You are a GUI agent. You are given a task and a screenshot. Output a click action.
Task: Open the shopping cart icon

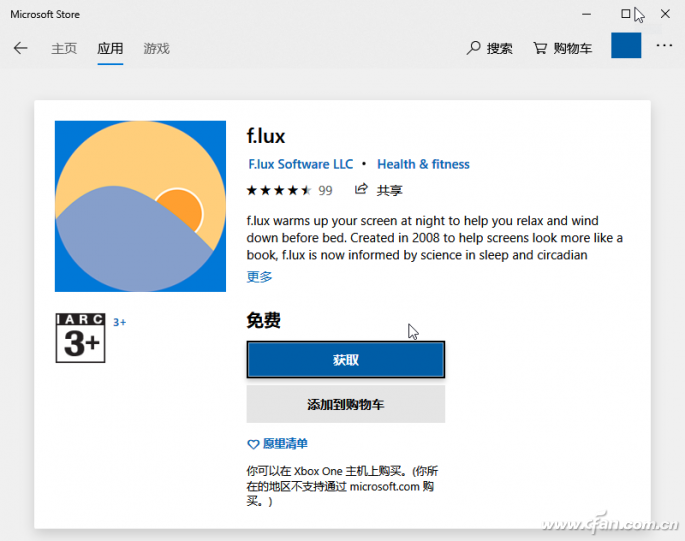point(540,48)
